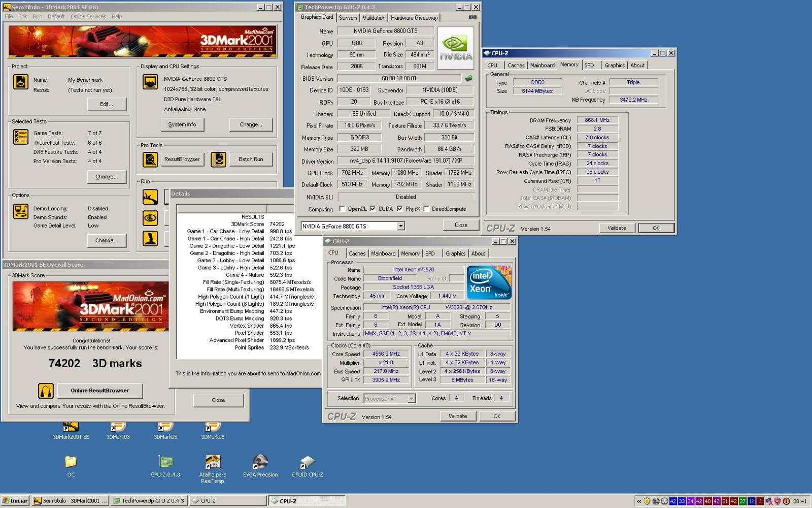The width and height of the screenshot is (812, 508).
Task: Click the Online ResultBrowser icon
Action: click(x=46, y=391)
